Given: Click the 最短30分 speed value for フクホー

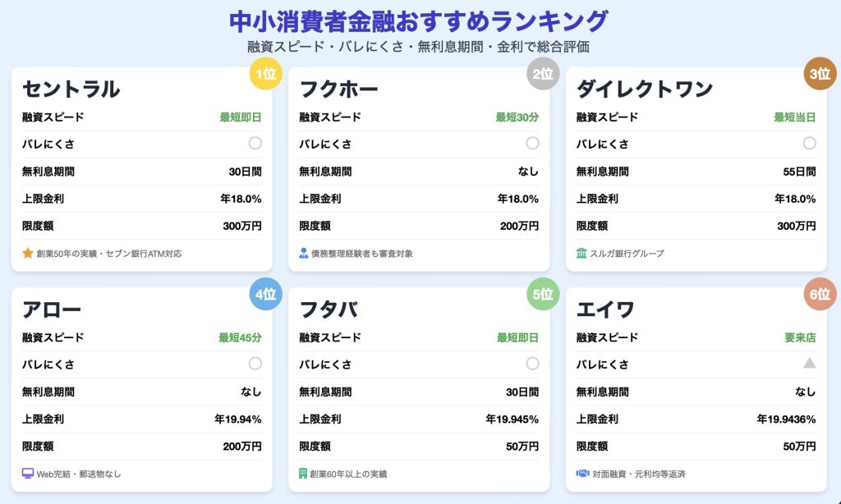Looking at the screenshot, I should click(517, 117).
